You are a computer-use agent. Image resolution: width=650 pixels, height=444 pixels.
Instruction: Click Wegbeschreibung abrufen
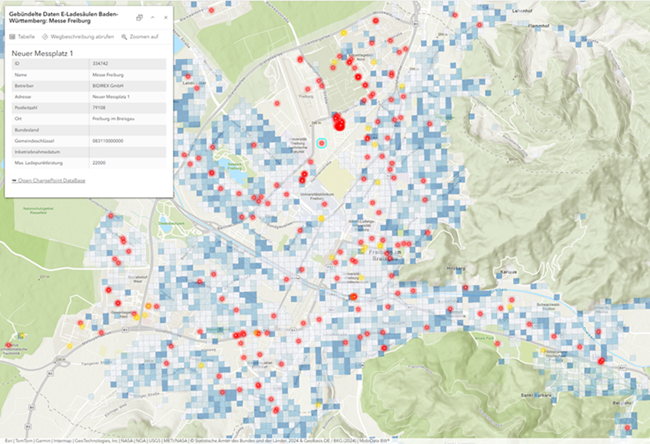click(78, 37)
